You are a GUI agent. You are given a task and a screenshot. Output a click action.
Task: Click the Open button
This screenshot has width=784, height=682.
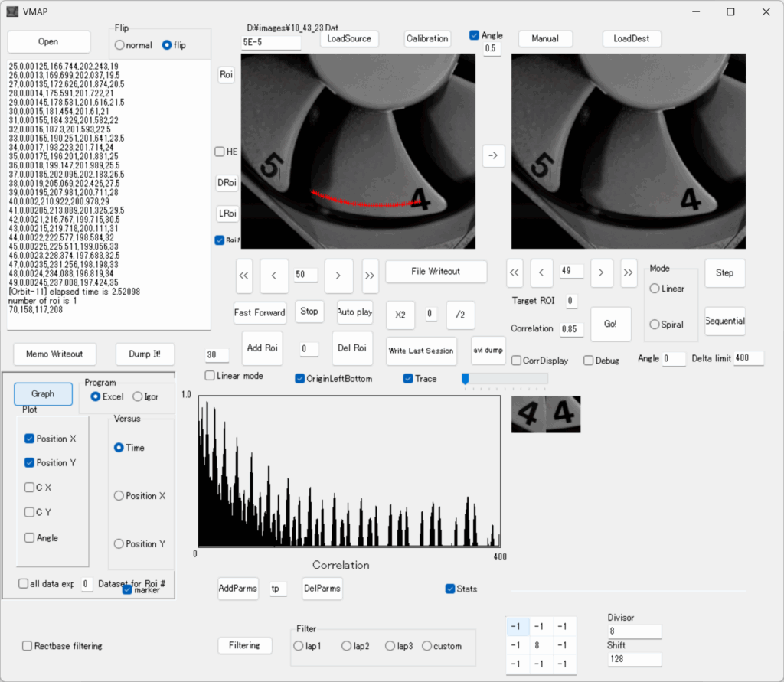click(x=48, y=41)
